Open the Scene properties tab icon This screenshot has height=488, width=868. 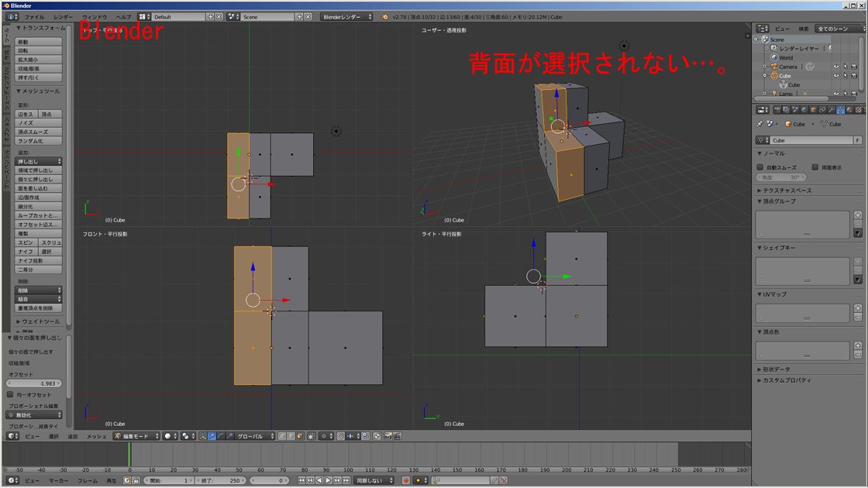(796, 110)
